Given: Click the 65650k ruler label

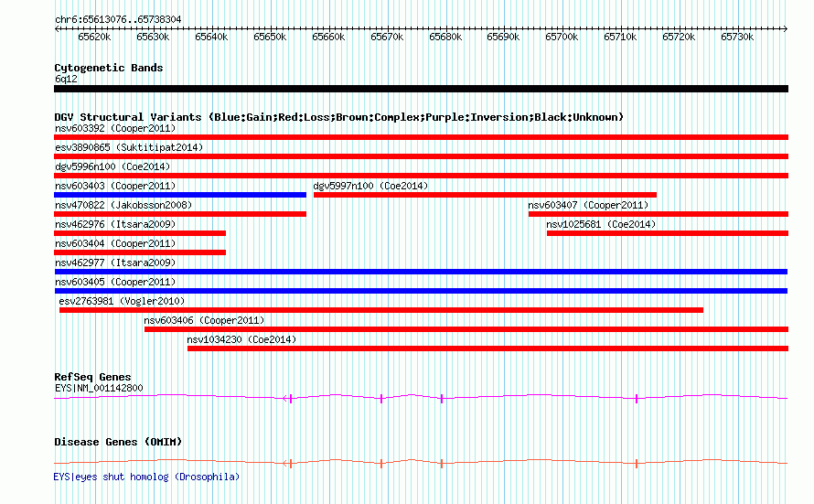Looking at the screenshot, I should click(x=270, y=37).
